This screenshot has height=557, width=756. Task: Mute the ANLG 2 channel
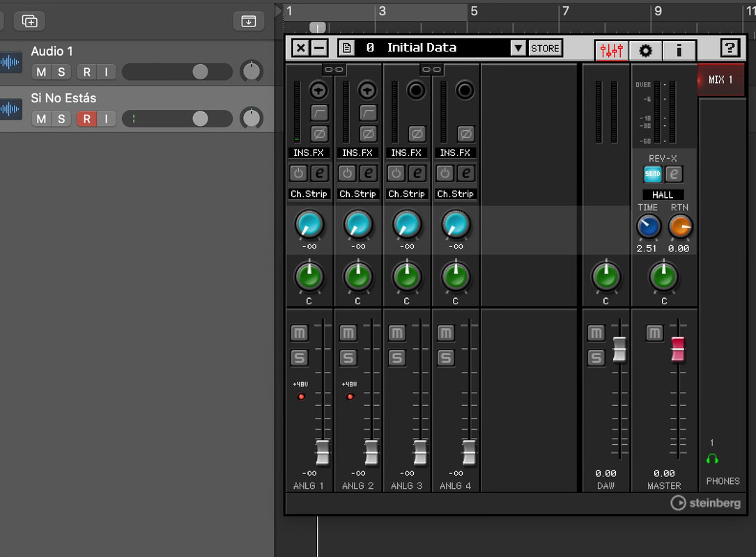(x=348, y=333)
